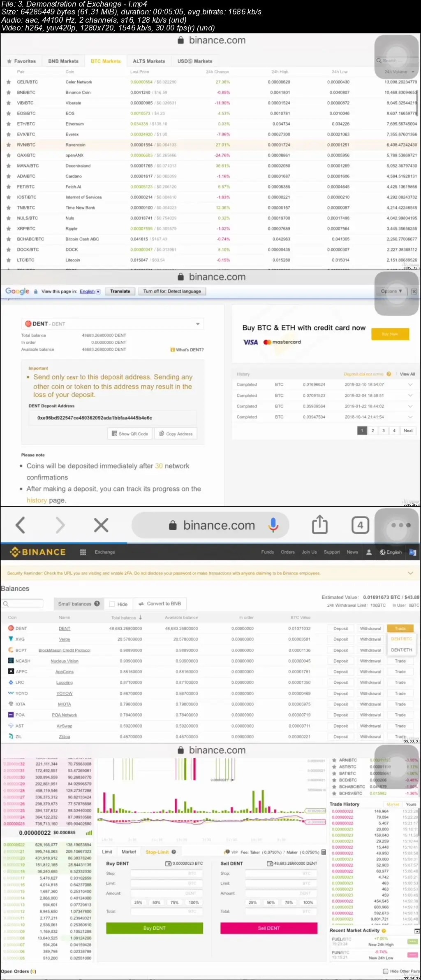The width and height of the screenshot is (421, 980).
Task: Open Recent Market Activity info icon
Action: [384, 931]
